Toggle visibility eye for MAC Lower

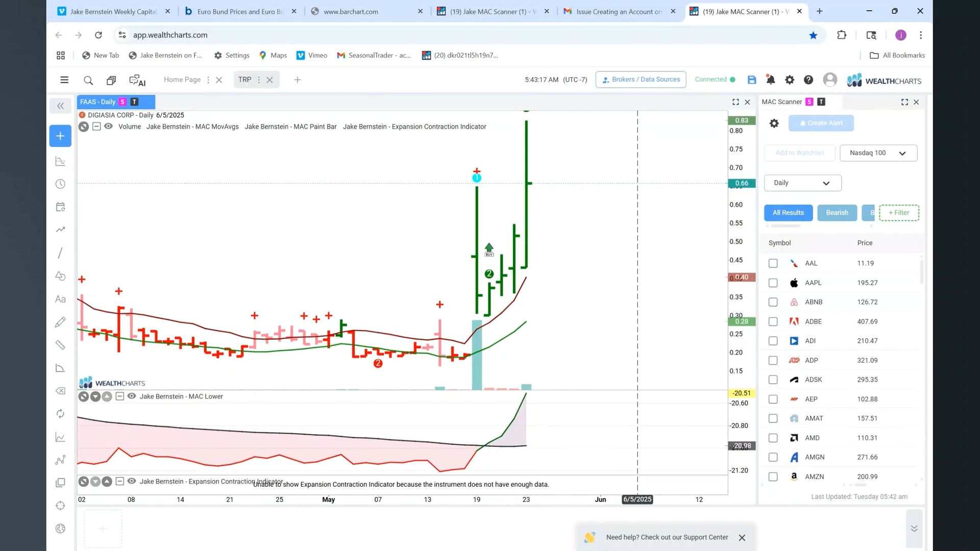(132, 396)
